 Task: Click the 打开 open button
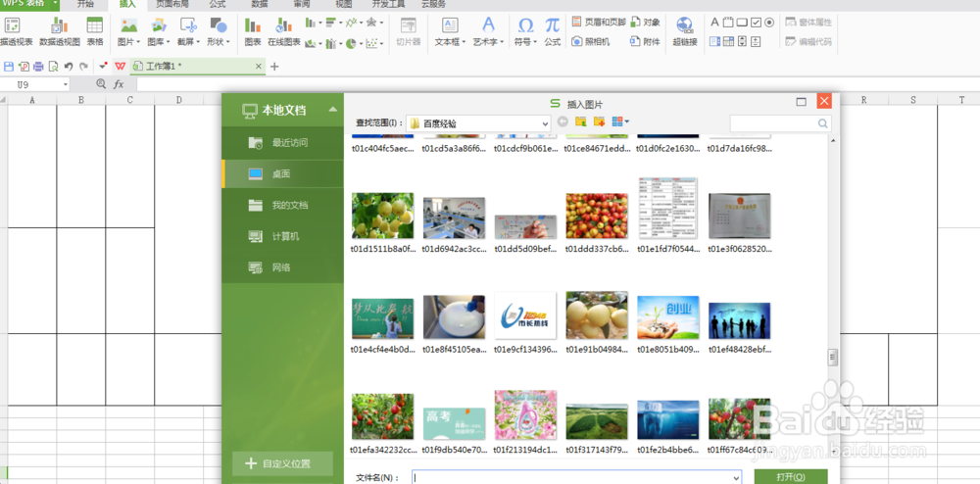tap(791, 477)
